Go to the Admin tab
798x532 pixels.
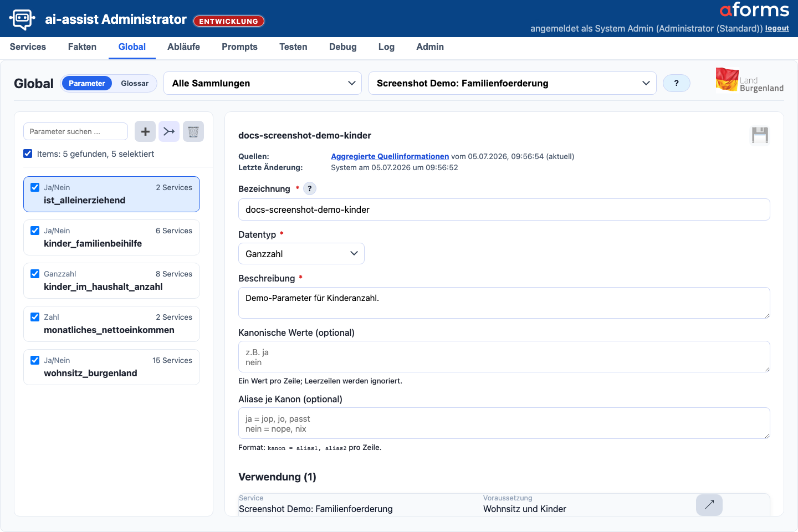tap(430, 47)
